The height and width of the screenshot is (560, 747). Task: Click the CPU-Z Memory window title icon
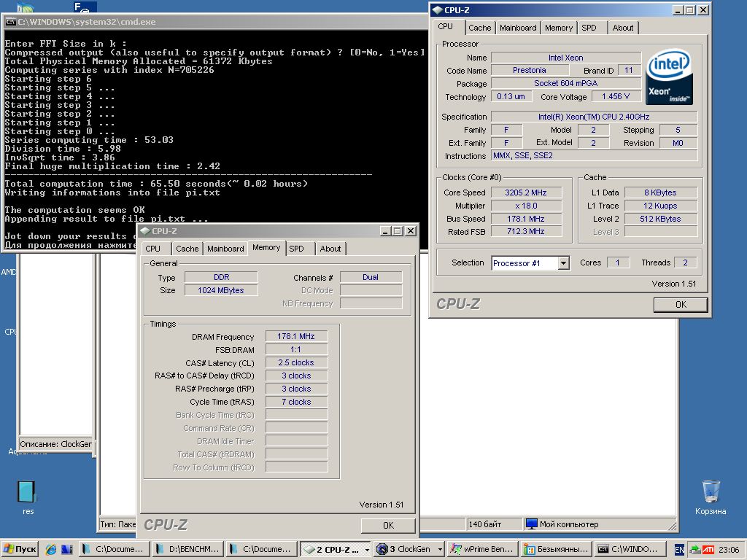(145, 231)
